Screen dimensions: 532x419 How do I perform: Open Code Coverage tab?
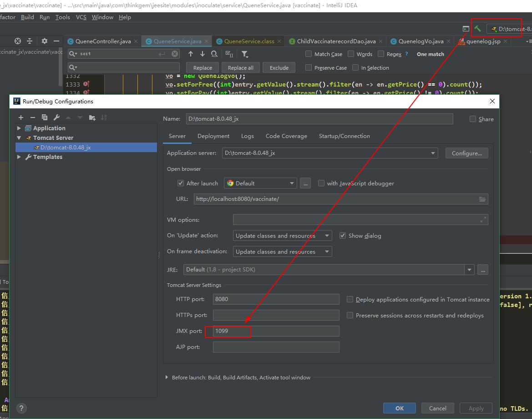(x=286, y=136)
